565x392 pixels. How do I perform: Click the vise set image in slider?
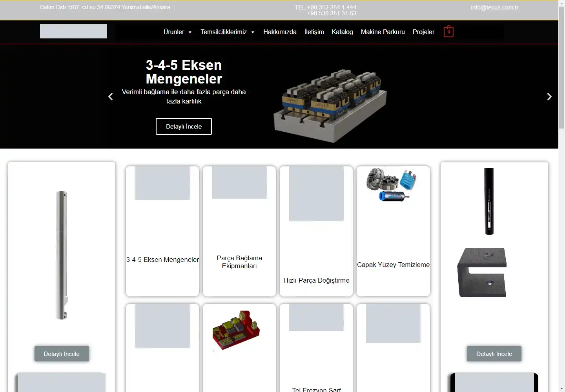(330, 105)
